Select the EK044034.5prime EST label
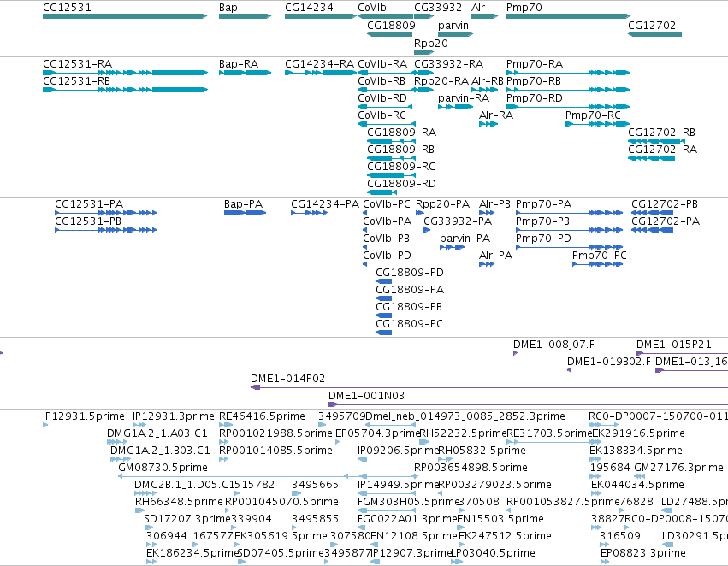The image size is (728, 566). [637, 485]
